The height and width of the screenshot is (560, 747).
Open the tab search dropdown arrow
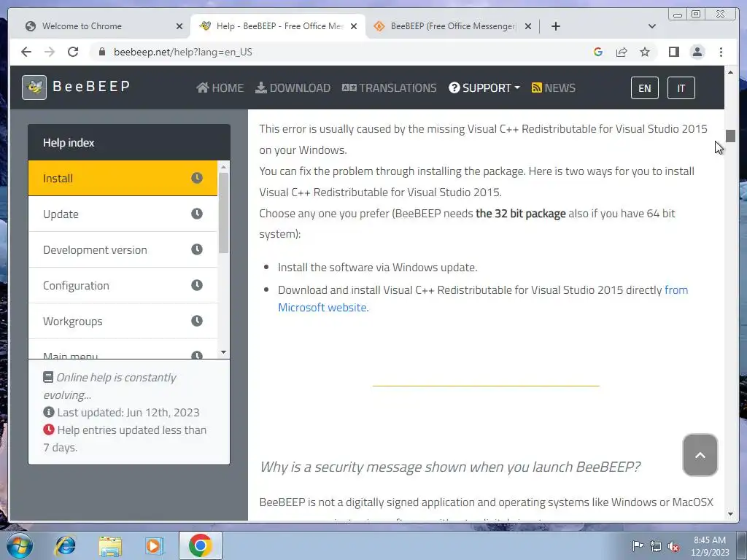pos(652,26)
